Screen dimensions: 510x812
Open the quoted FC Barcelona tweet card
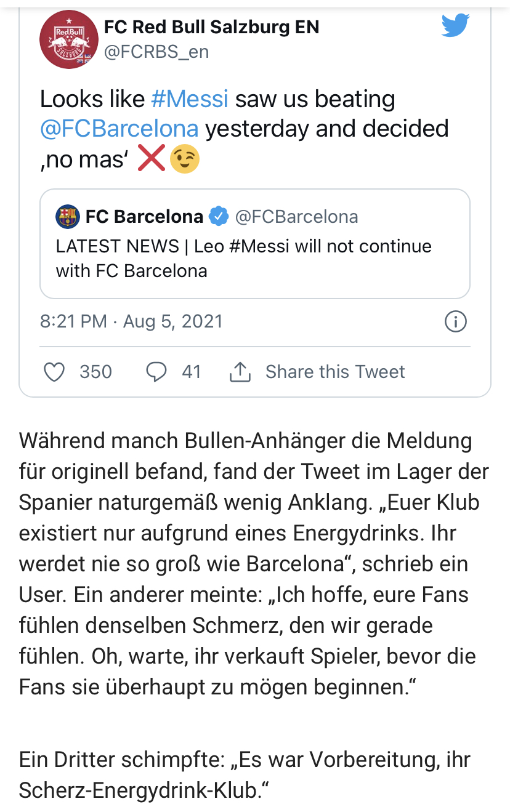coord(255,244)
